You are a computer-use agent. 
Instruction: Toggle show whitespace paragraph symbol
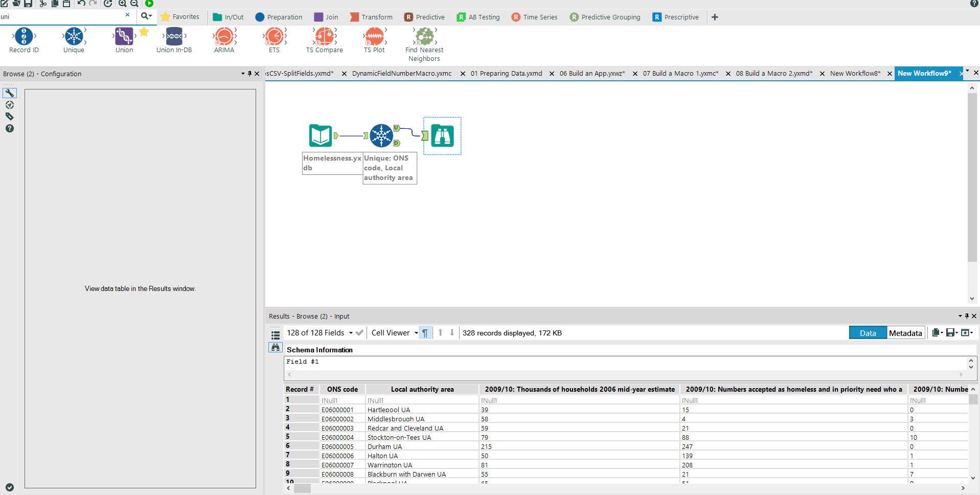(425, 333)
